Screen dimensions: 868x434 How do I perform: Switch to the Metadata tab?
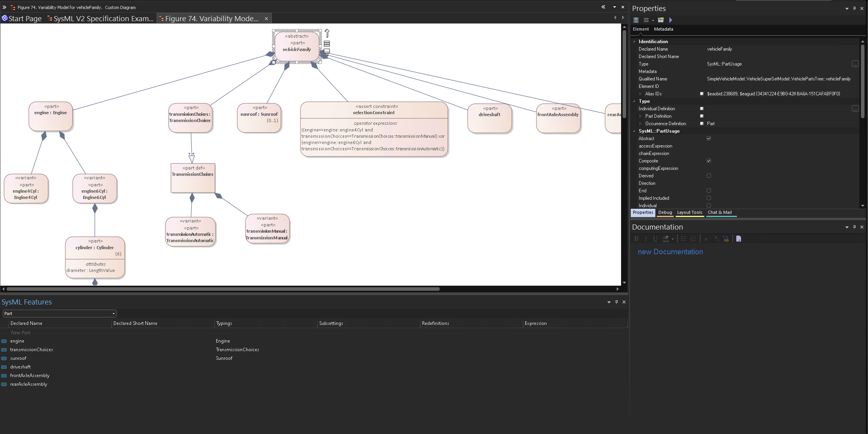tap(663, 29)
